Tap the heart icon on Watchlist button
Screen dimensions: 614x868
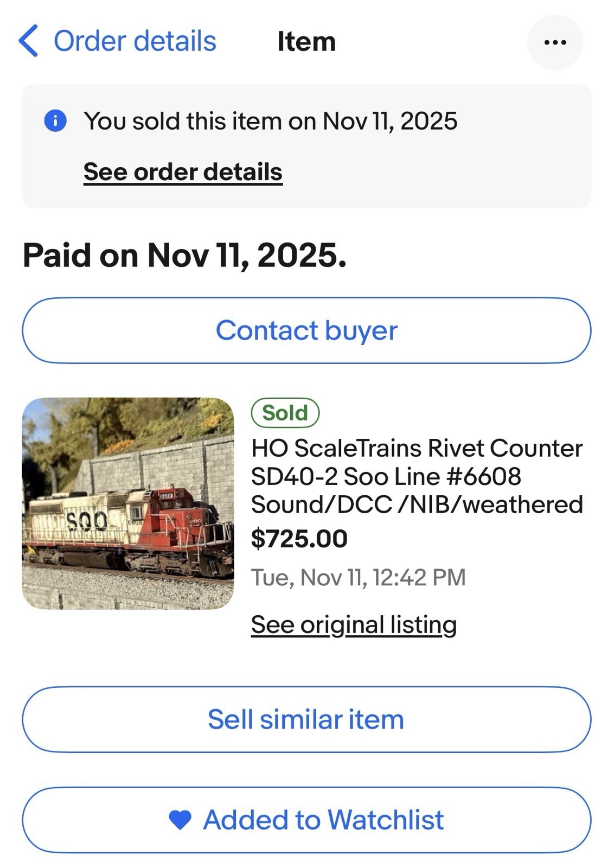180,820
